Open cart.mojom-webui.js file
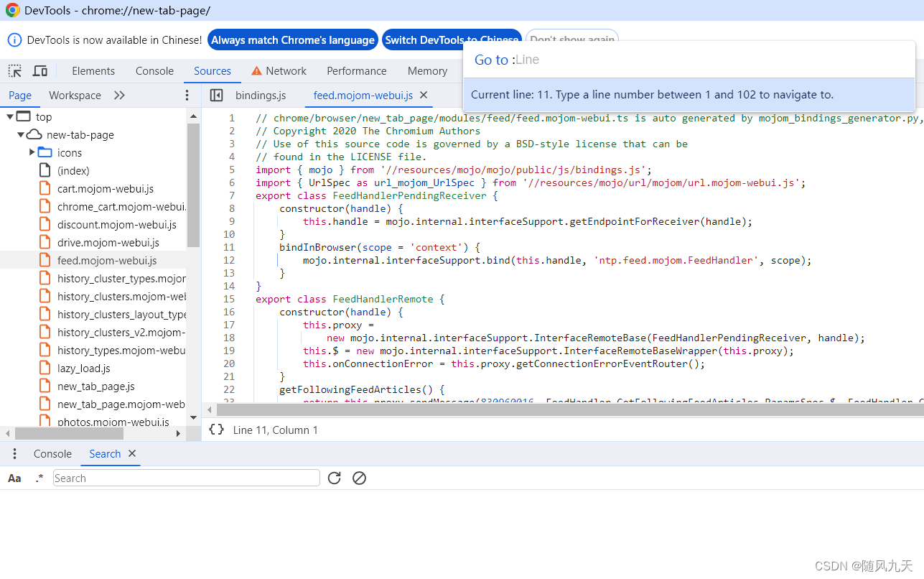The height and width of the screenshot is (579, 924). point(106,188)
